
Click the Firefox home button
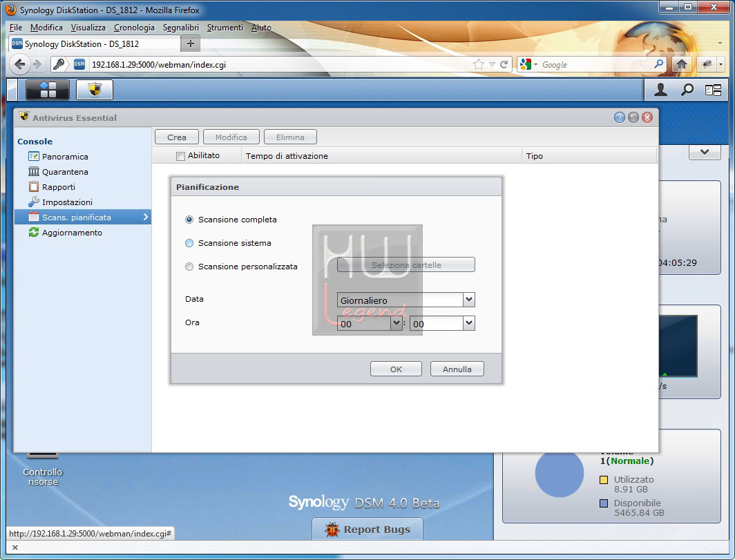click(x=682, y=64)
